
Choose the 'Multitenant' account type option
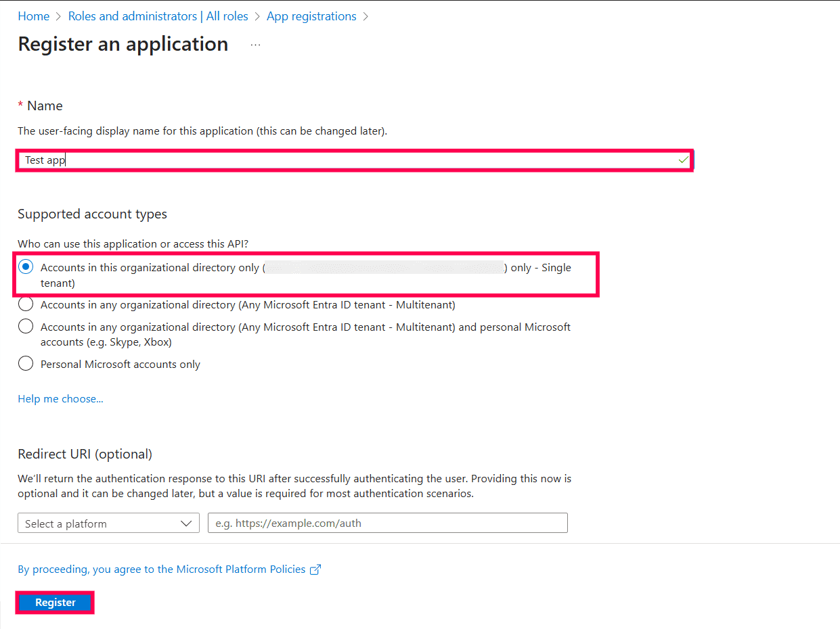point(25,304)
